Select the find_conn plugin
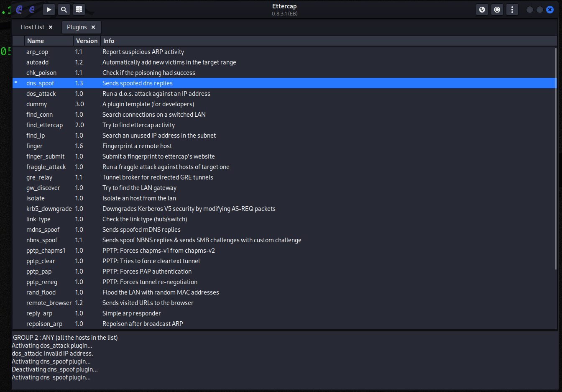 point(284,115)
